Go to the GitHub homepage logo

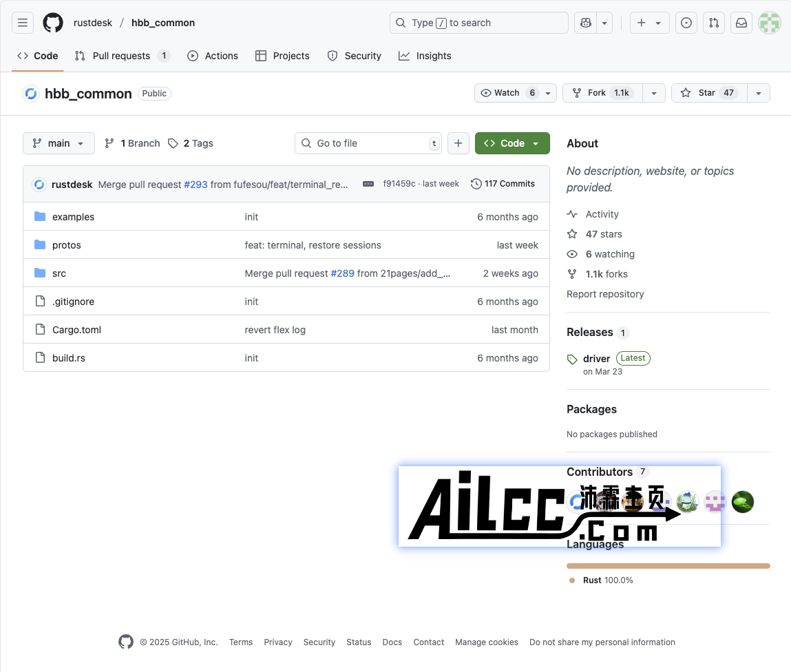[x=53, y=23]
